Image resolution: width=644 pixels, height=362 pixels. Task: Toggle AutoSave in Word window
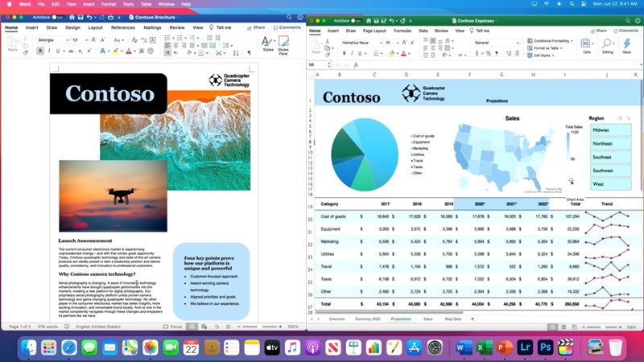click(x=58, y=17)
